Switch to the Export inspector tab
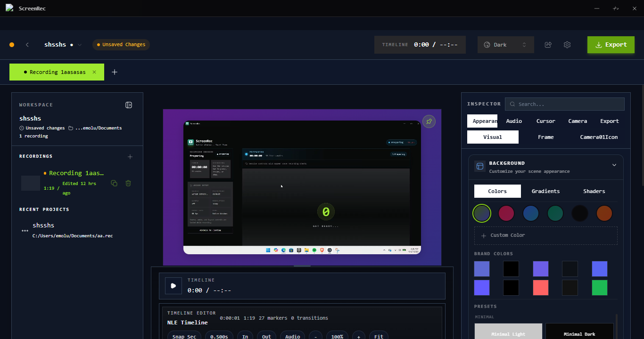Viewport: 644px width, 339px height. pos(609,121)
